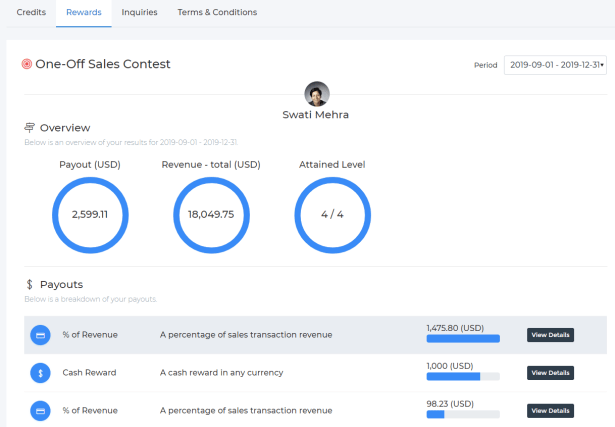Click the red target icon beside One-Off Sales Contest
The image size is (615, 427).
pos(27,64)
